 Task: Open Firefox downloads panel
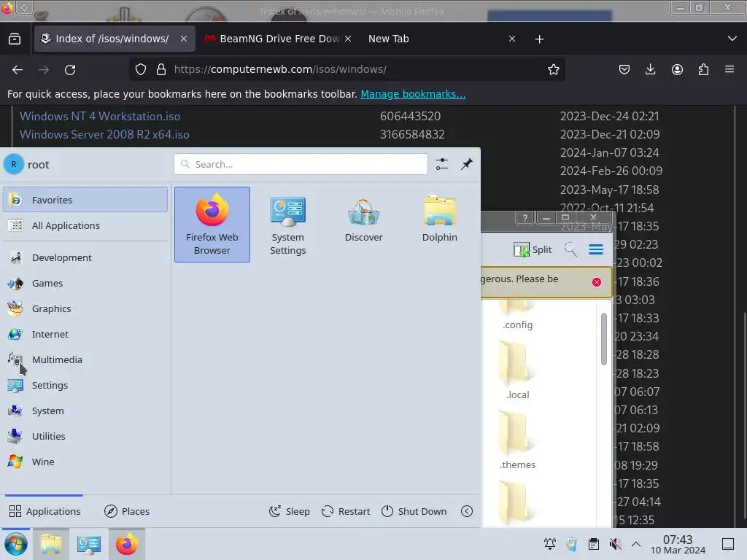pos(650,69)
